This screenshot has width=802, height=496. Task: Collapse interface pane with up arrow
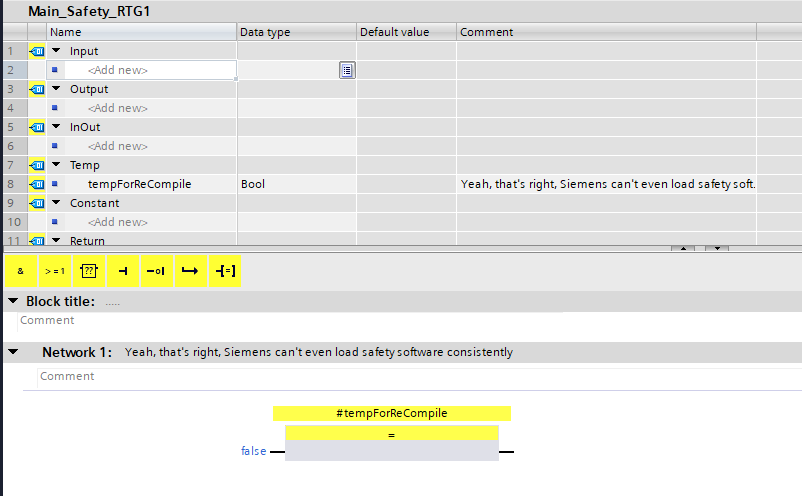[683, 248]
